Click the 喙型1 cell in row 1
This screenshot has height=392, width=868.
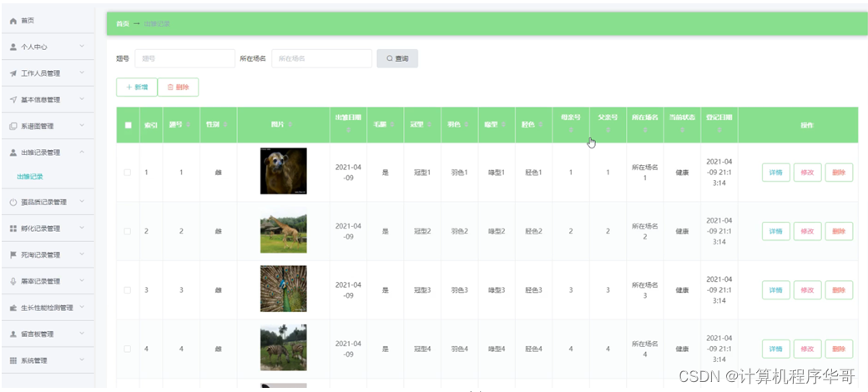coord(497,173)
